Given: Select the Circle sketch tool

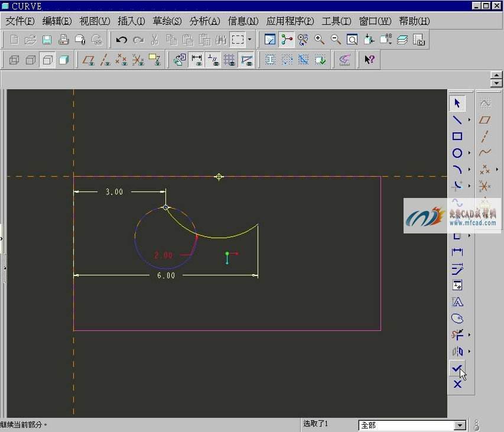Looking at the screenshot, I should coord(457,153).
